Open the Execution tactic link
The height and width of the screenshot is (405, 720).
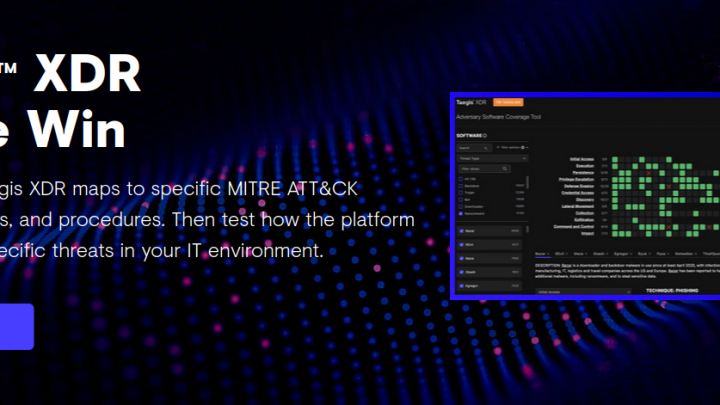585,166
